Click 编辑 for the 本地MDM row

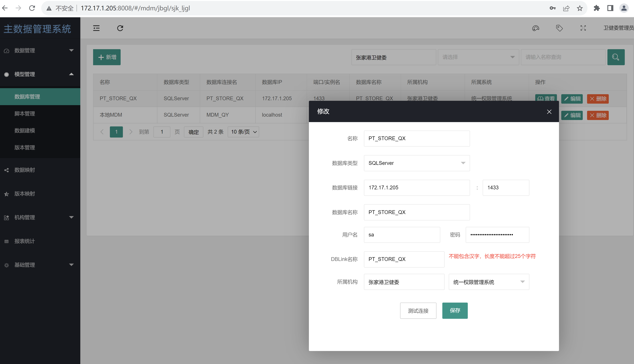click(572, 115)
